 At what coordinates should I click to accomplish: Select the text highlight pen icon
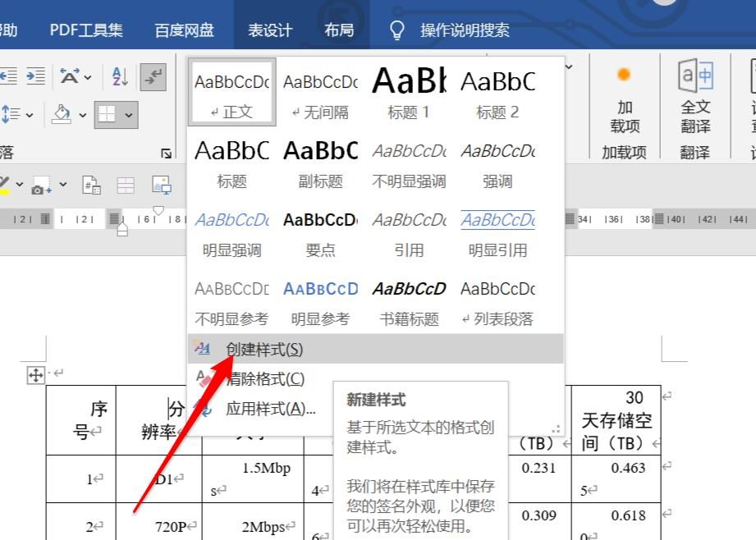(5, 181)
